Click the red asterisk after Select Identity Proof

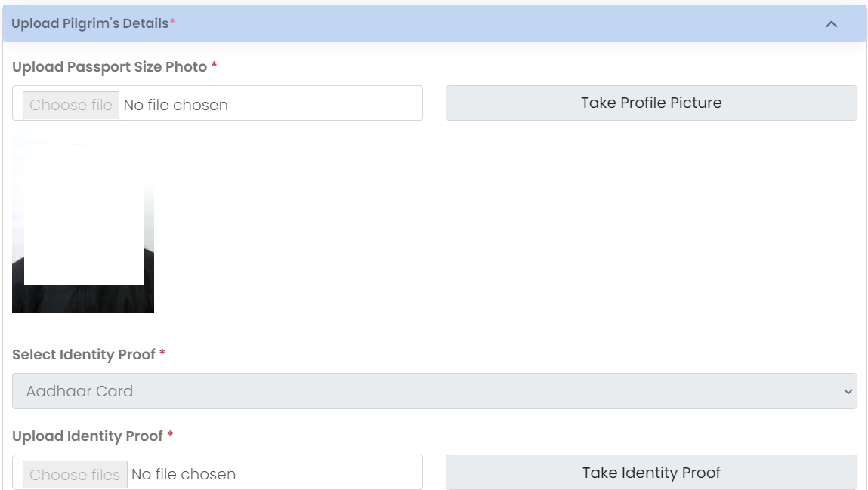coord(162,354)
